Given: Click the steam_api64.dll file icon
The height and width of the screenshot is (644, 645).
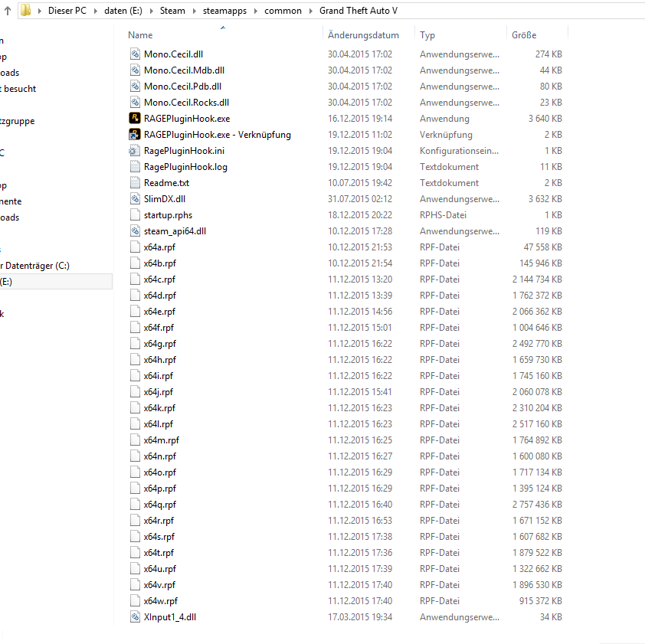Looking at the screenshot, I should 135,230.
